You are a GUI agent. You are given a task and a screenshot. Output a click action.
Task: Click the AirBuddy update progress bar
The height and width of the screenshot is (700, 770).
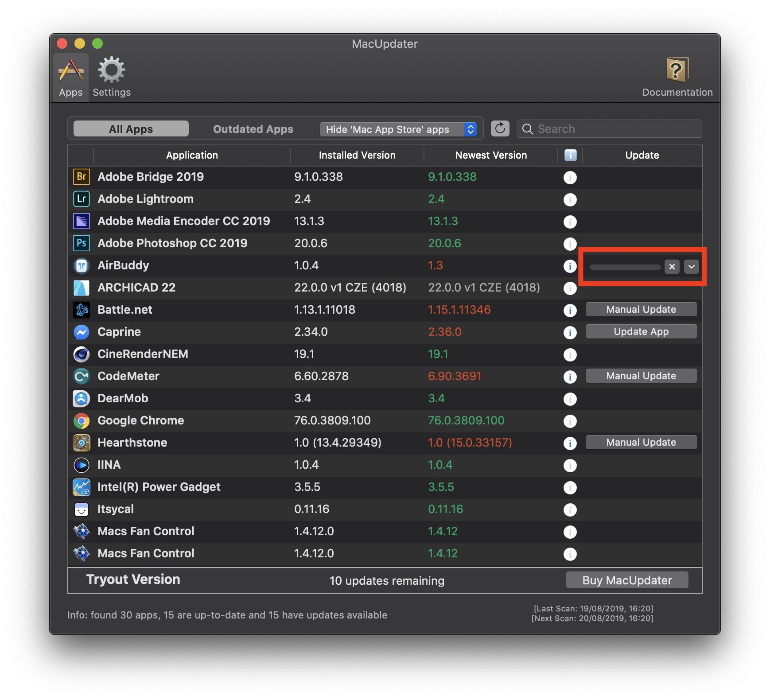pyautogui.click(x=625, y=267)
